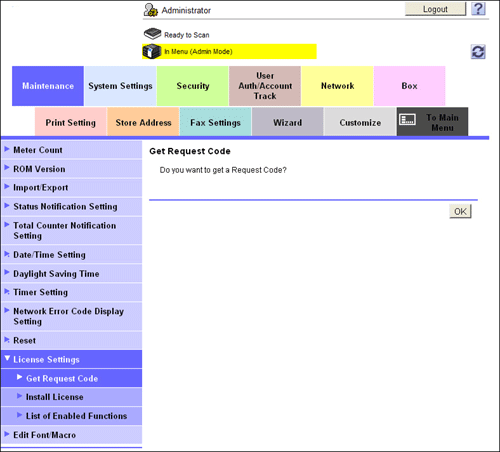Expand the Import/Export menu item
The width and height of the screenshot is (500, 452).
(x=71, y=188)
